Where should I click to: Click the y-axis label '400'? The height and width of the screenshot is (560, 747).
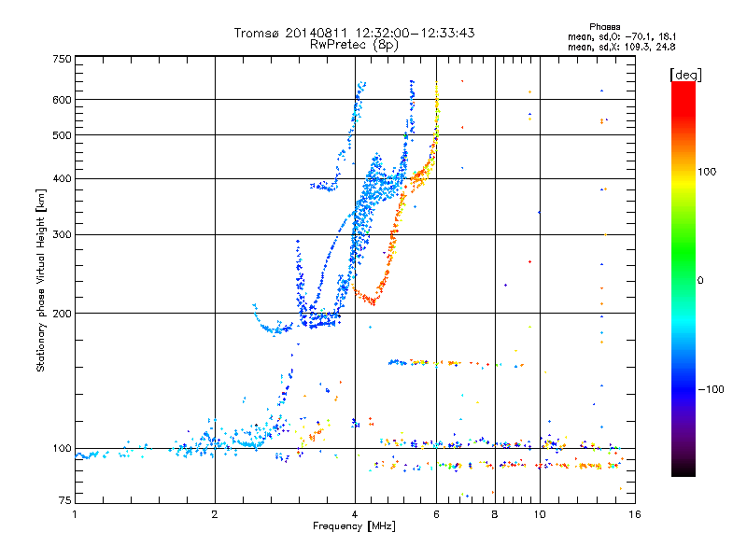point(62,179)
